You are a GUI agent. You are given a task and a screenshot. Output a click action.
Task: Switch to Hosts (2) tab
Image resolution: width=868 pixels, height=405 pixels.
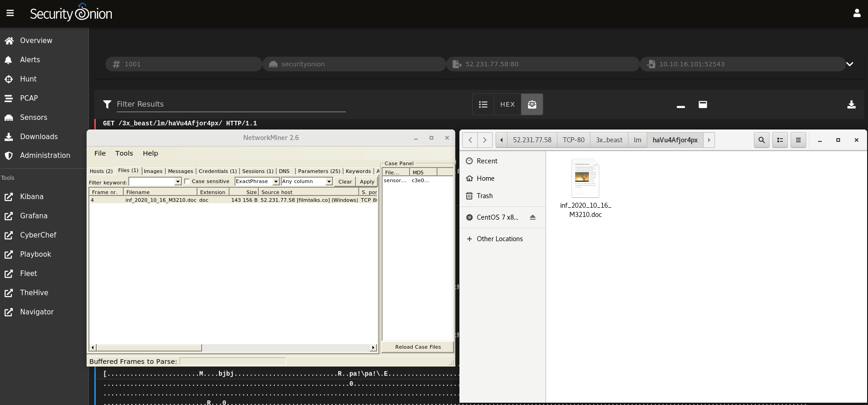[x=101, y=171]
